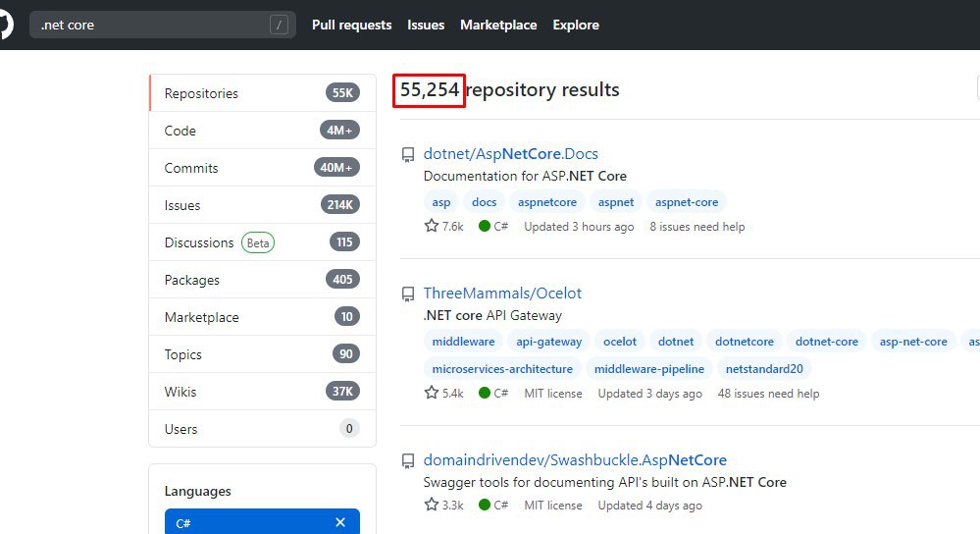The width and height of the screenshot is (980, 534).
Task: Click the asp-net-core topic tag
Action: 913,342
